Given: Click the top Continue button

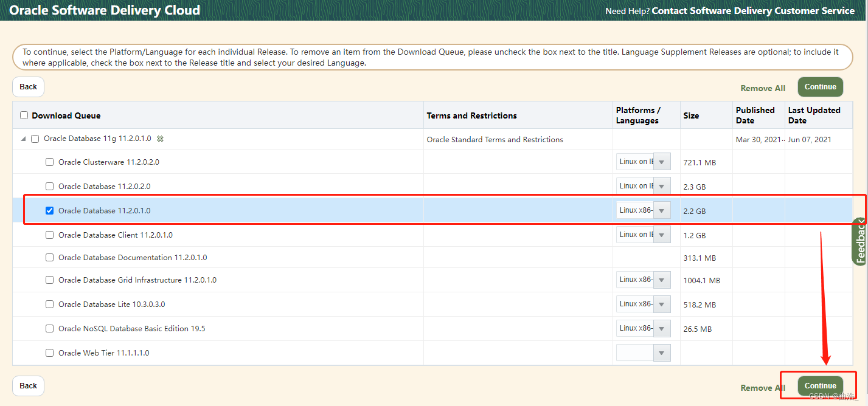Looking at the screenshot, I should (x=821, y=87).
